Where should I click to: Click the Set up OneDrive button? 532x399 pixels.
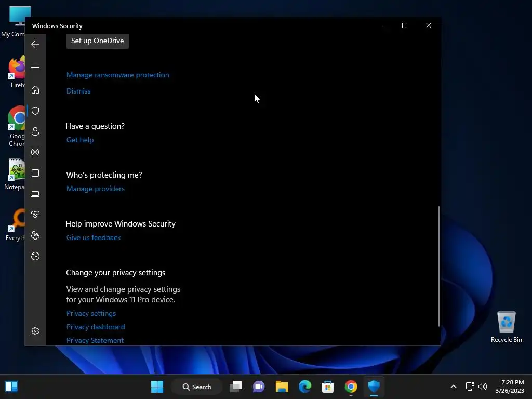click(97, 41)
